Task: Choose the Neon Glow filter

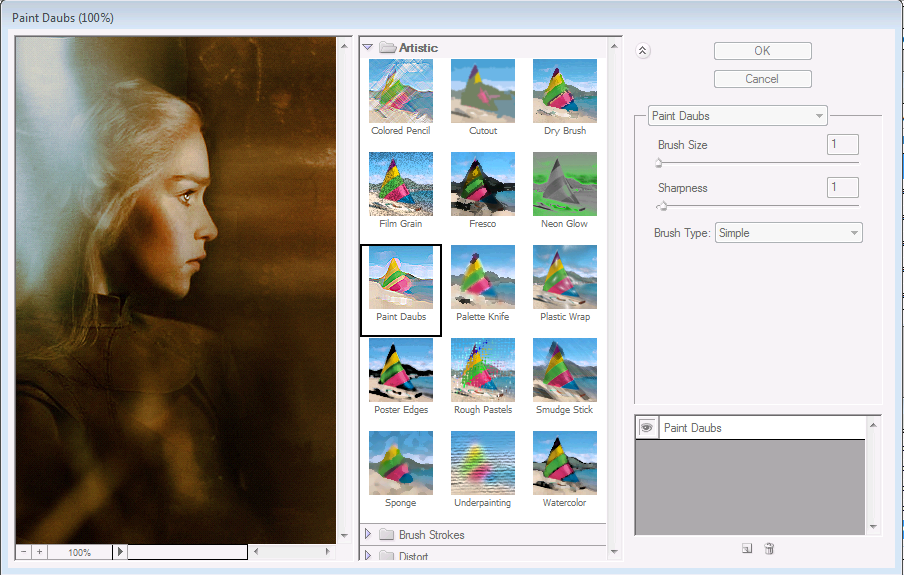Action: 565,184
